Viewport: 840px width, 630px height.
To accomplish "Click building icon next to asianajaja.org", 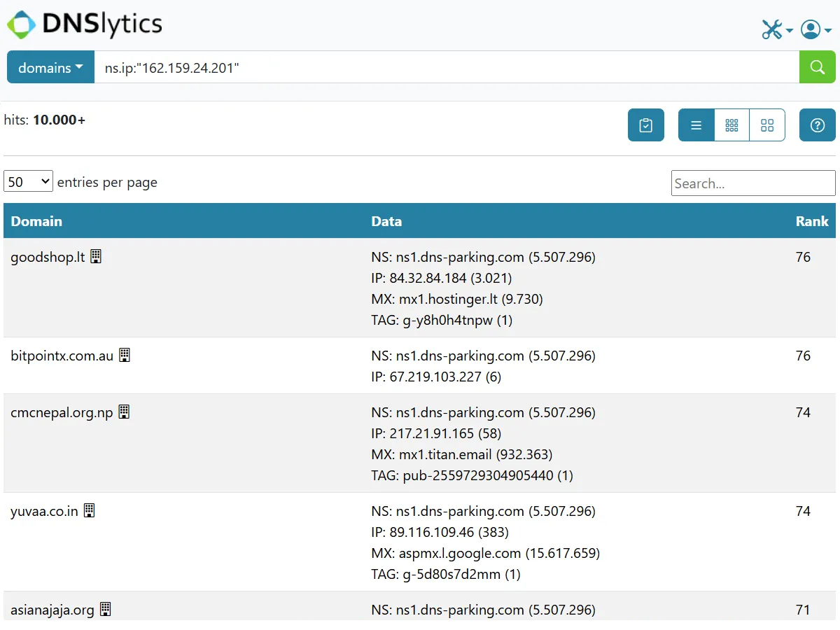I will 105,609.
